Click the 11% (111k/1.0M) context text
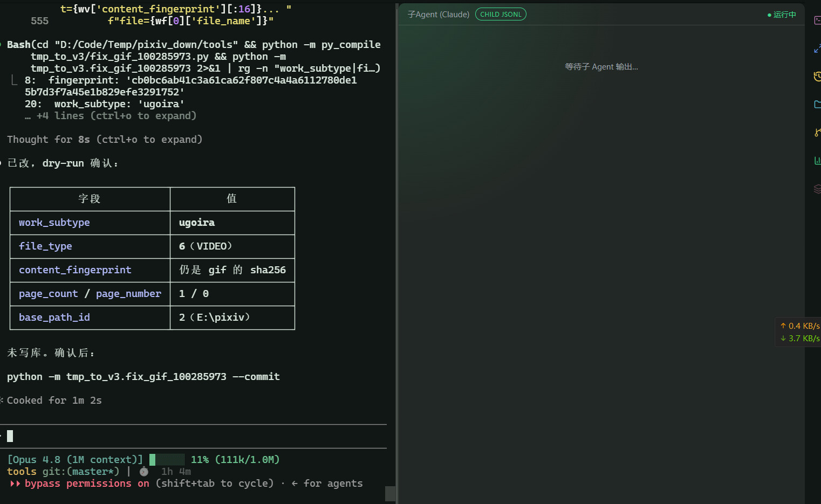The height and width of the screenshot is (504, 821). tap(235, 460)
